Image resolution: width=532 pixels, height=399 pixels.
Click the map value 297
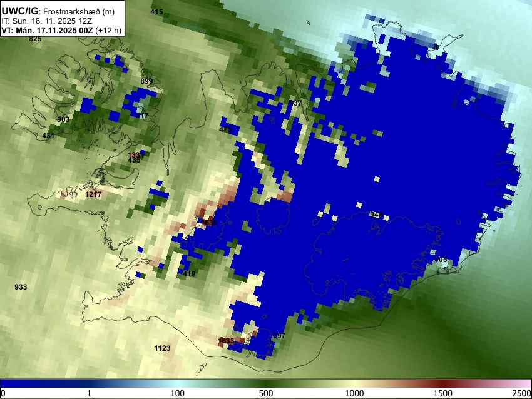pyautogui.click(x=279, y=336)
